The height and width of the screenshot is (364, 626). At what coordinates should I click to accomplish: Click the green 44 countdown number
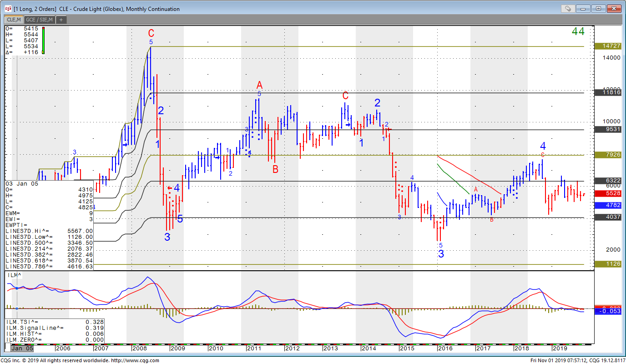point(578,31)
